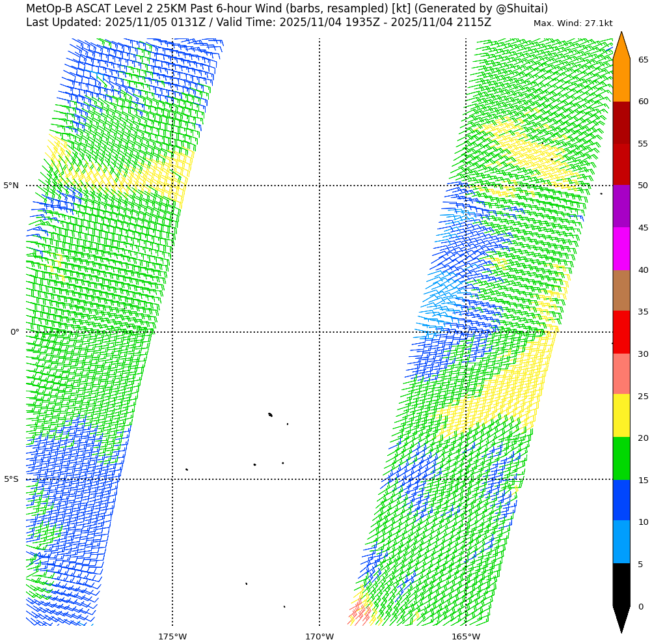Click the black arrow below the colorbar

point(621,619)
